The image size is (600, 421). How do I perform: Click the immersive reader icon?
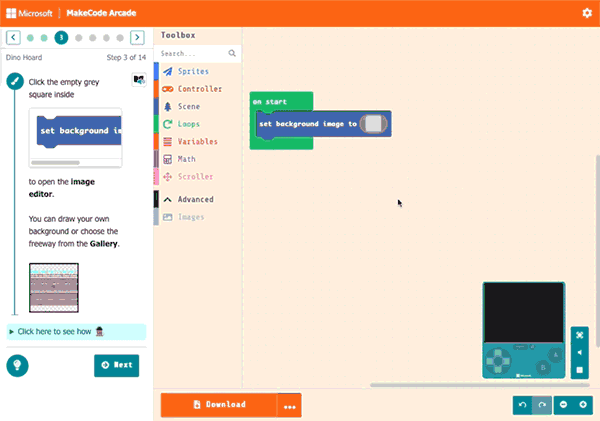coord(139,80)
